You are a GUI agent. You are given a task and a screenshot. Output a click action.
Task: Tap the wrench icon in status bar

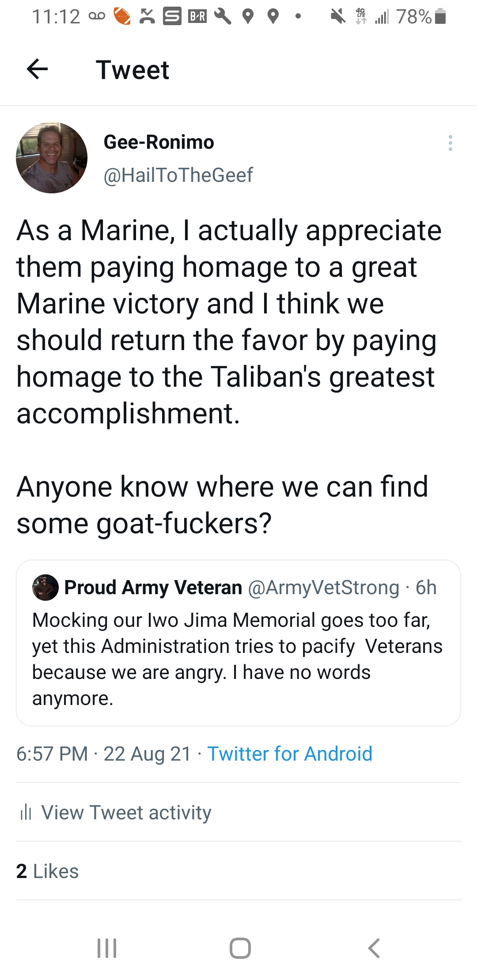(x=223, y=17)
